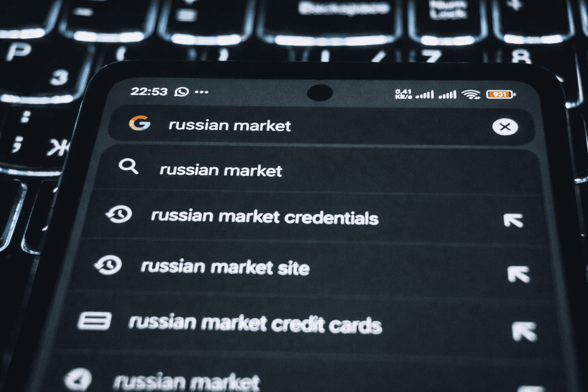This screenshot has width=588, height=392.
Task: Tap the Google logo in search bar
Action: [140, 123]
